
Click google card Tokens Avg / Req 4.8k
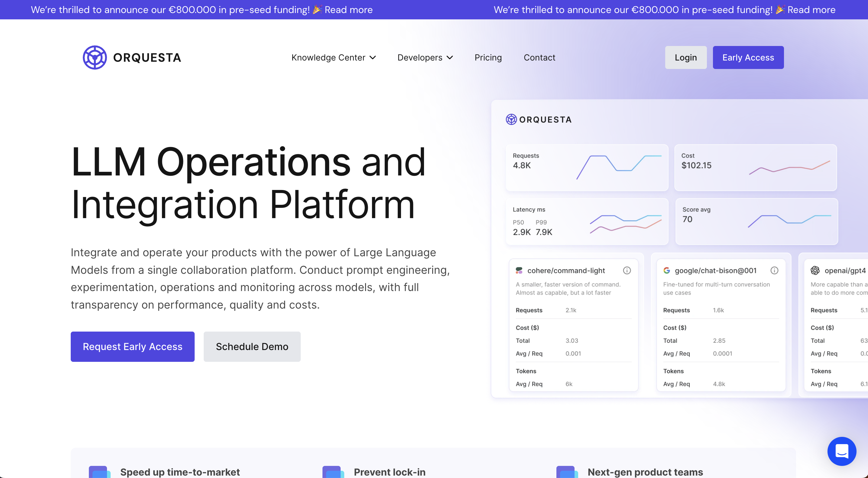(x=719, y=384)
